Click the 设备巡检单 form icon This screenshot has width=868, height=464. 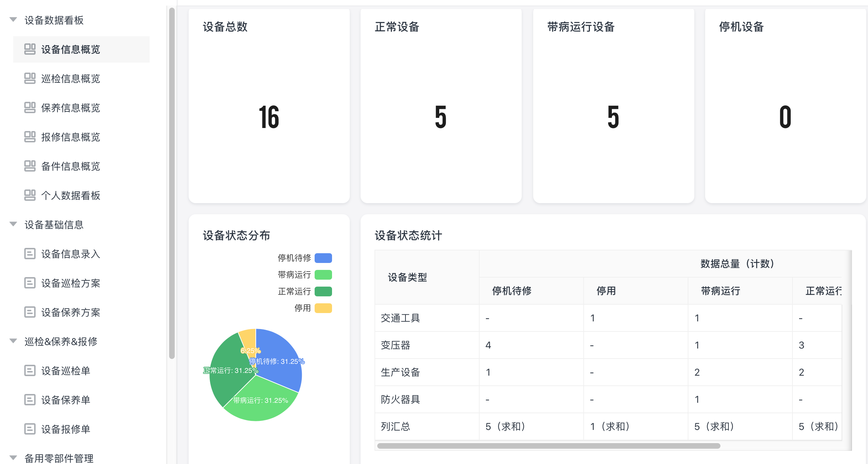click(30, 370)
